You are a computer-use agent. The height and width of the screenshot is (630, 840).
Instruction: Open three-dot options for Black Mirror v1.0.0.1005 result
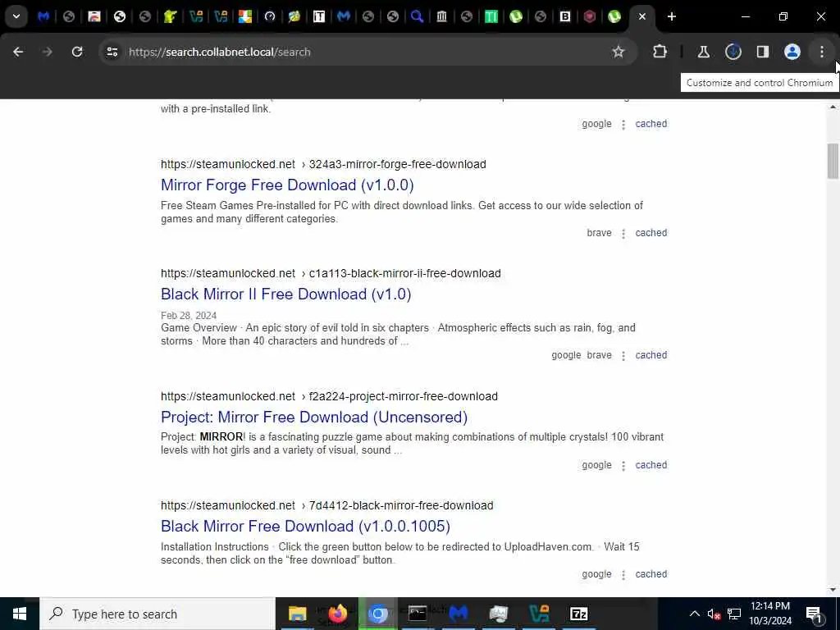623,575
